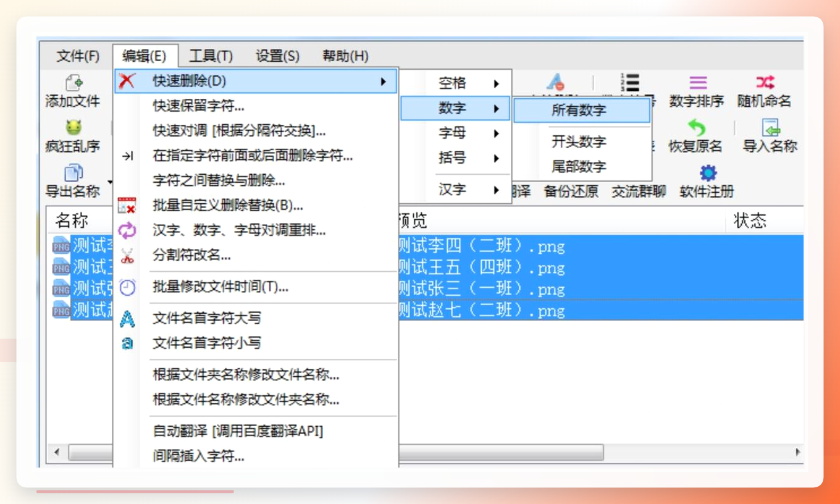Viewport: 840px width, 504px height.
Task: Click the 批量自定义删除替换(B) calendar icon
Action: point(127,206)
